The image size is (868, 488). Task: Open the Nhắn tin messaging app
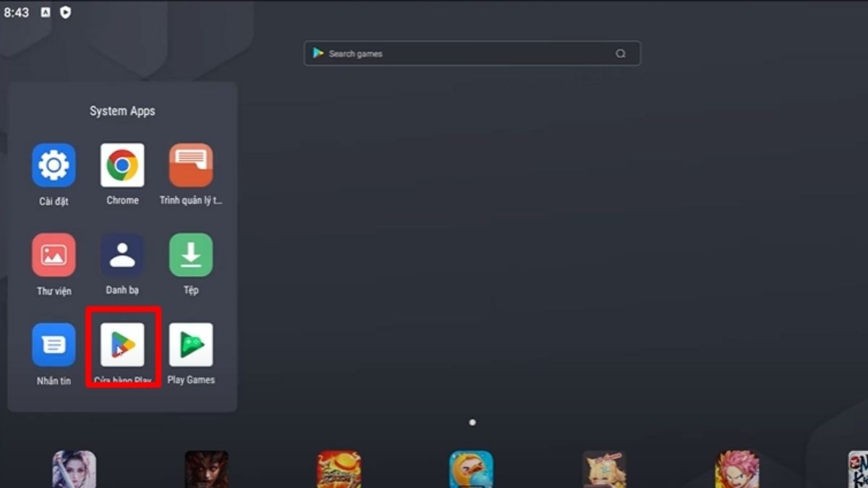[54, 345]
